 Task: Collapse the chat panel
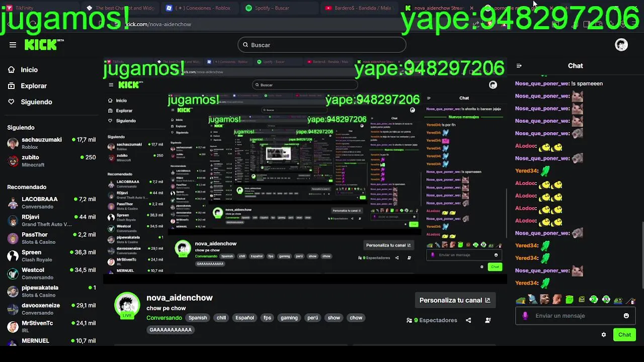tap(519, 66)
